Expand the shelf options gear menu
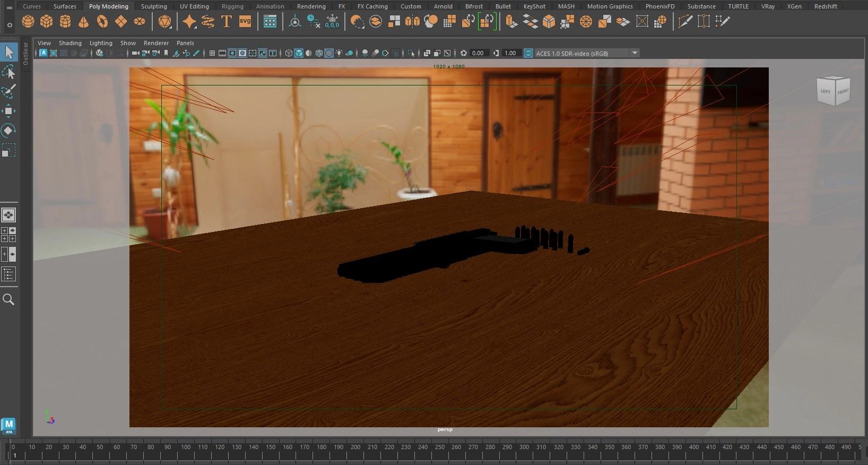 9,24
